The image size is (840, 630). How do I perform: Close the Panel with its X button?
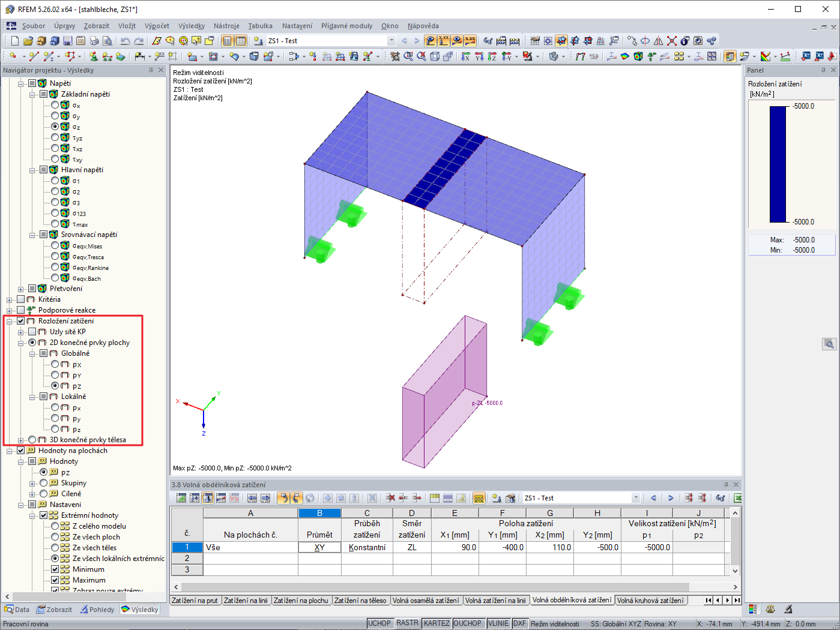tap(834, 70)
